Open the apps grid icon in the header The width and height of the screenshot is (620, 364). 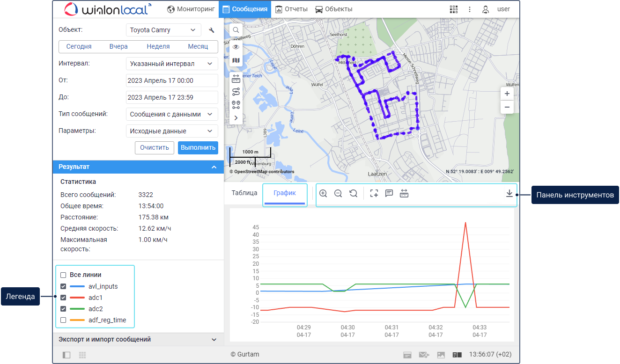coord(453,9)
